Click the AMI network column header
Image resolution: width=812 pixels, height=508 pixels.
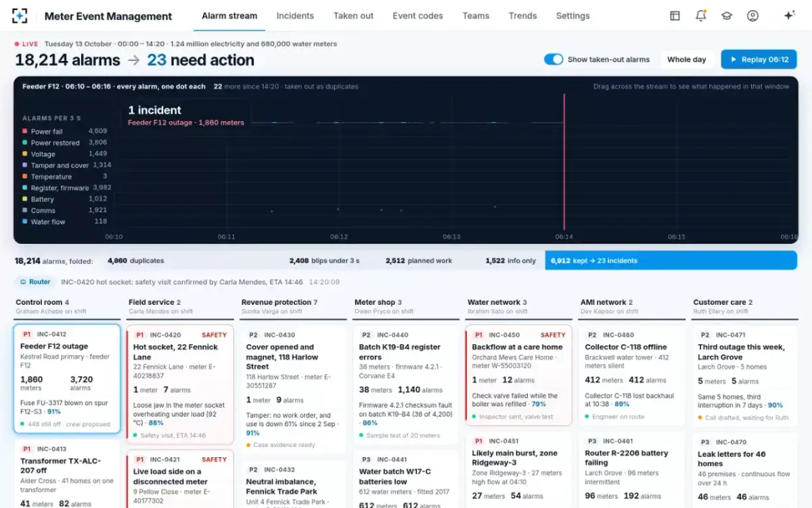tap(633, 306)
